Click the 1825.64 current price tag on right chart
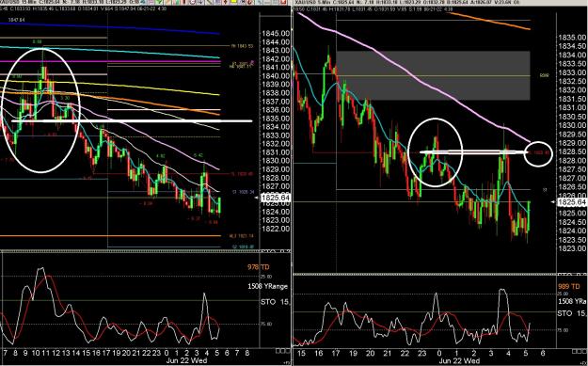The height and width of the screenshot is (366, 588). click(571, 202)
